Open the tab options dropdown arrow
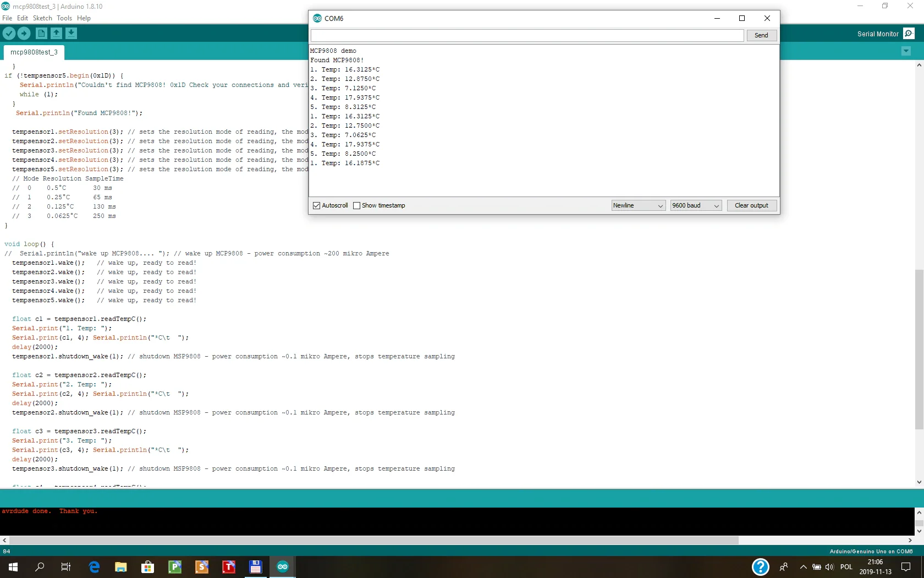Image resolution: width=924 pixels, height=578 pixels. pos(906,51)
